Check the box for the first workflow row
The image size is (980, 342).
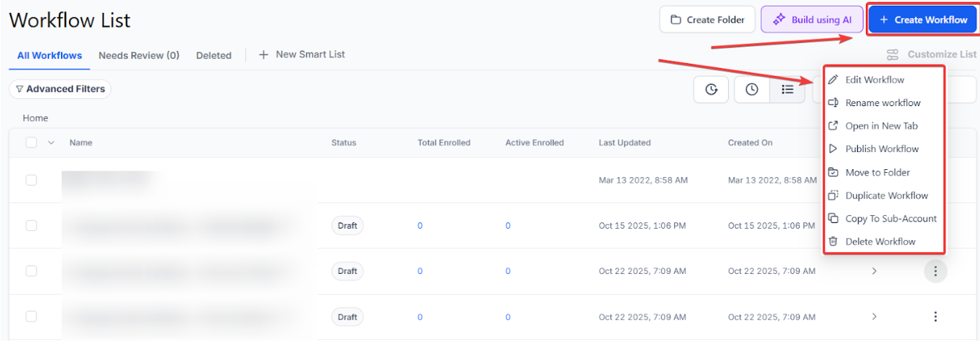pos(32,180)
